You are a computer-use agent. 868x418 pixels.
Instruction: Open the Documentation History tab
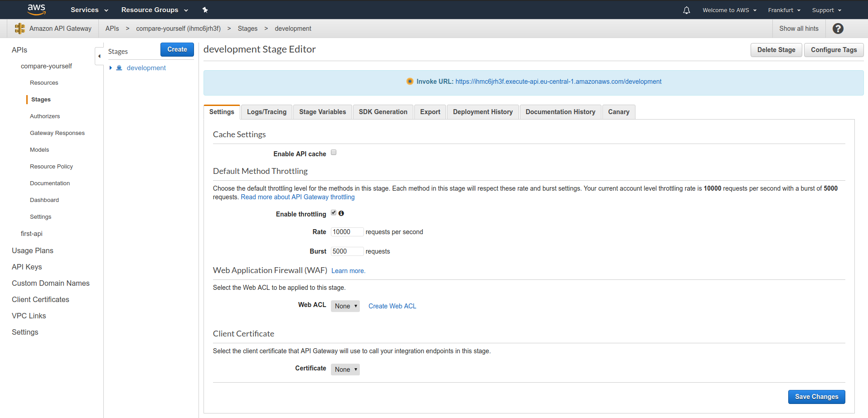pyautogui.click(x=560, y=112)
